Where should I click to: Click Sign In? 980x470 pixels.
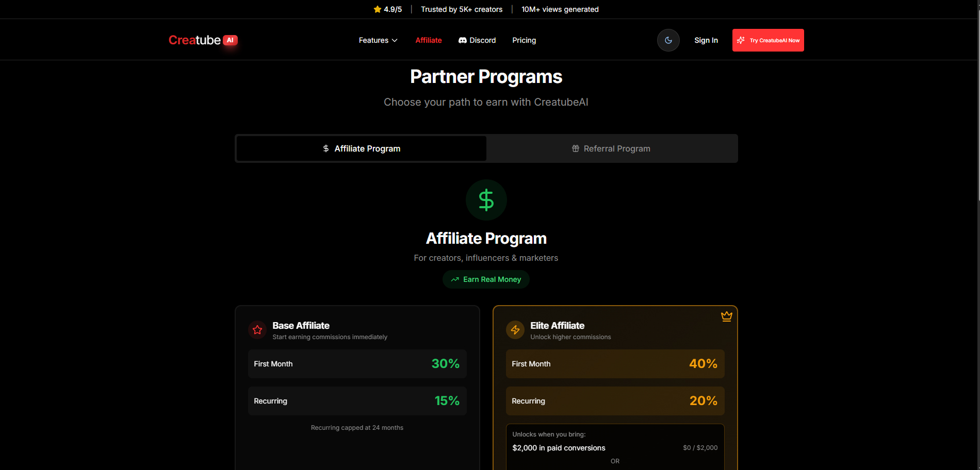point(706,40)
